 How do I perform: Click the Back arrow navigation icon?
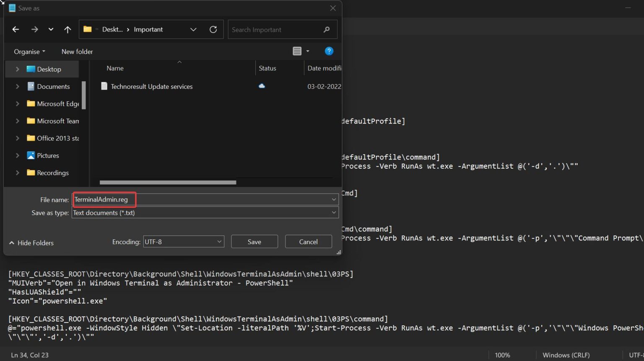16,29
